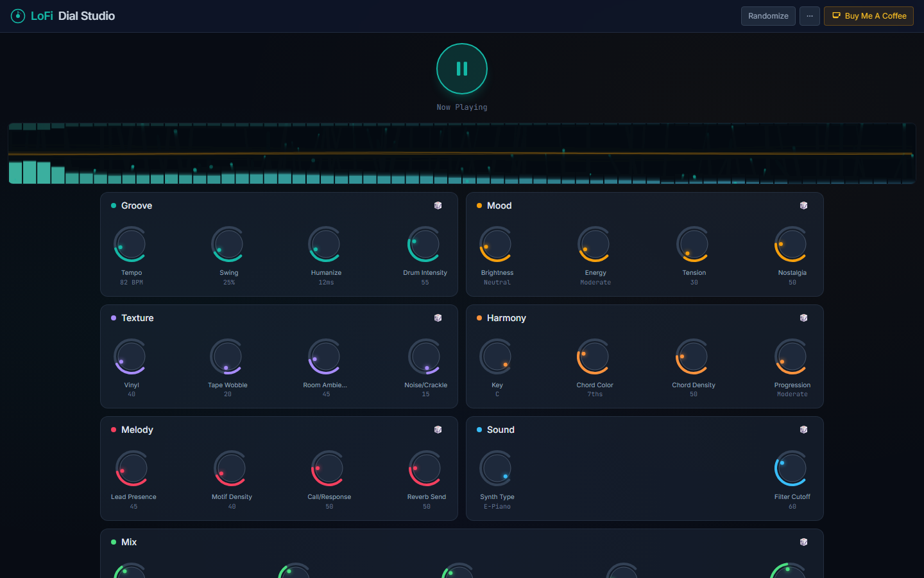Randomize the Sound section with its dice icon
The image size is (924, 578).
(x=803, y=430)
